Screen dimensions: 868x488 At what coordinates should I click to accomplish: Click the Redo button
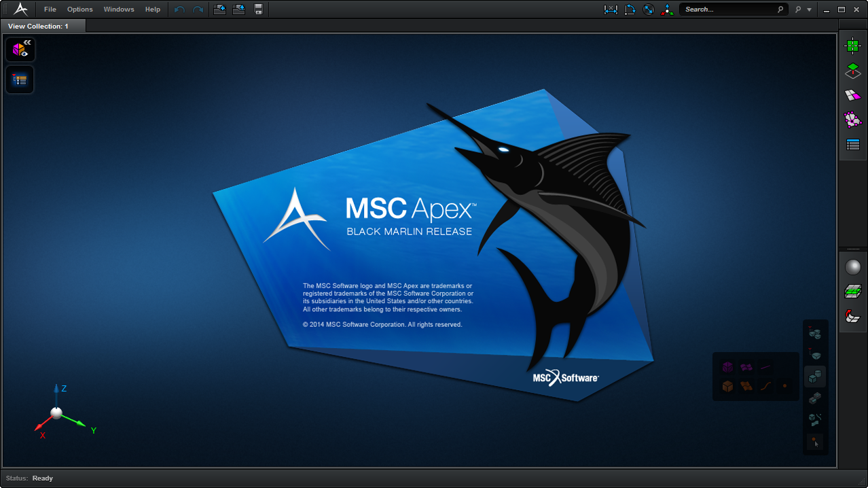coord(198,9)
